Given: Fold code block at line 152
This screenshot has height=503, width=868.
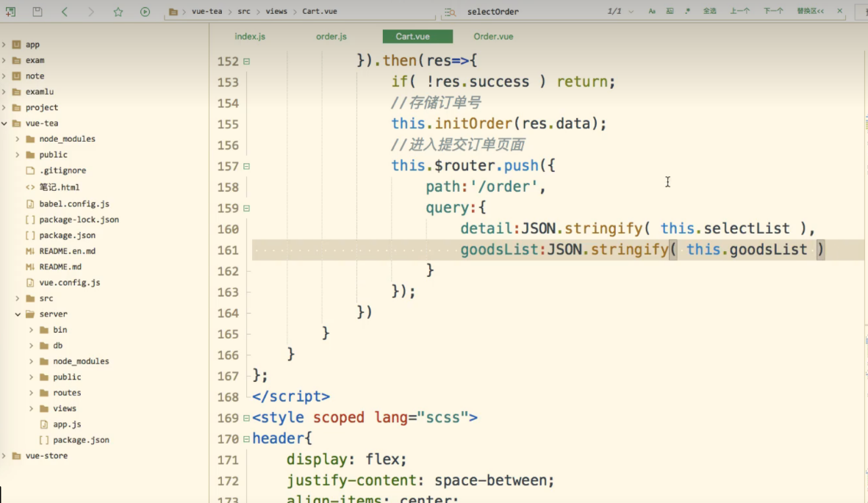Looking at the screenshot, I should (246, 62).
